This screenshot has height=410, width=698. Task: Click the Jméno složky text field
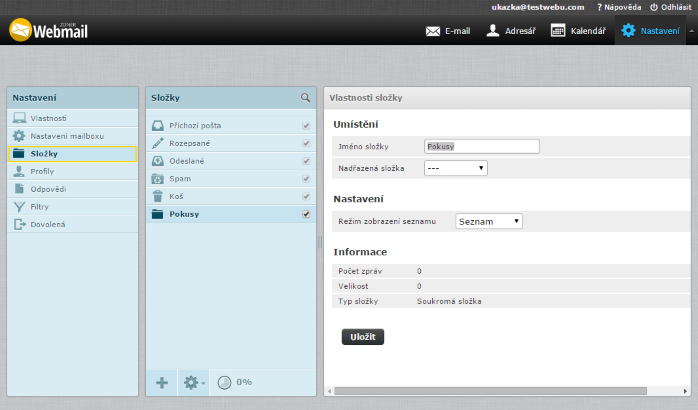481,146
